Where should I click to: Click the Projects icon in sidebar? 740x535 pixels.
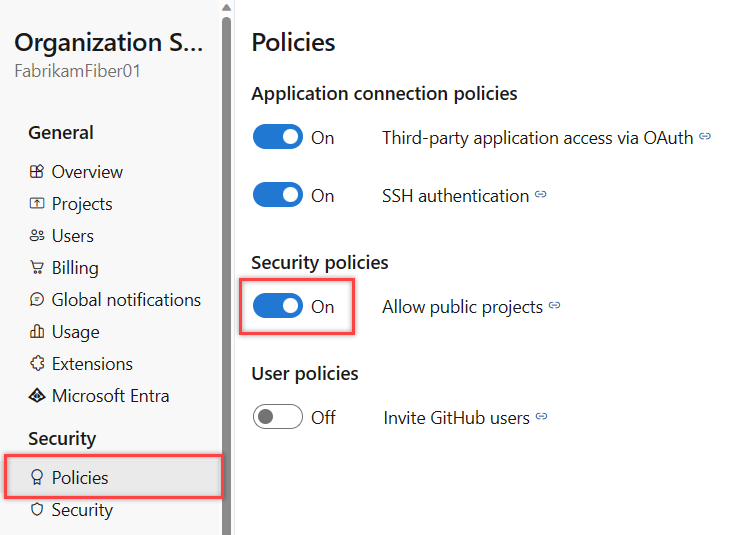pos(37,204)
